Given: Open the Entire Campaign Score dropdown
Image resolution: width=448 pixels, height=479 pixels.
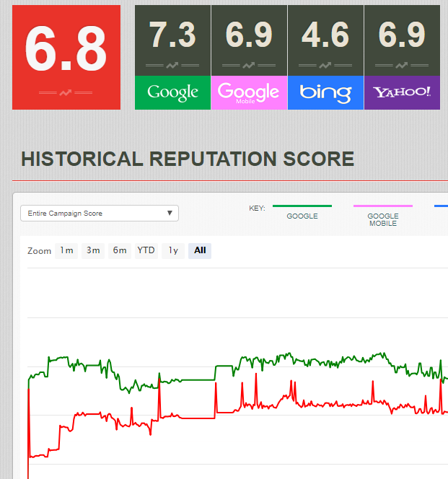Looking at the screenshot, I should 100,213.
